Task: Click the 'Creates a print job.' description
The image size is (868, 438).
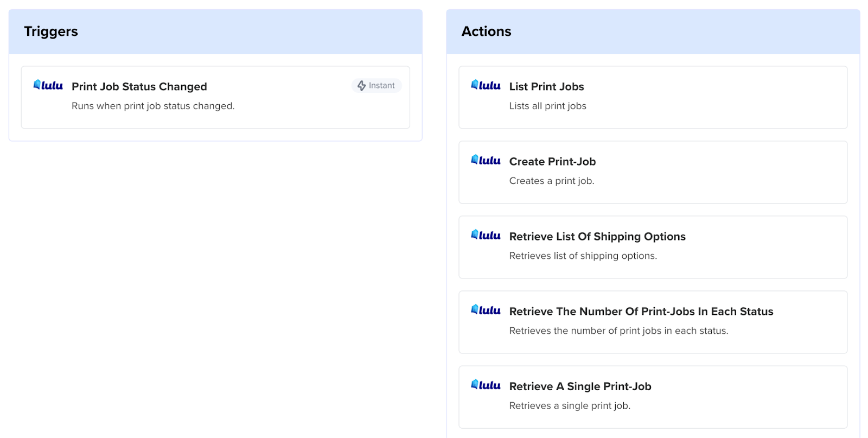Action: coord(552,181)
